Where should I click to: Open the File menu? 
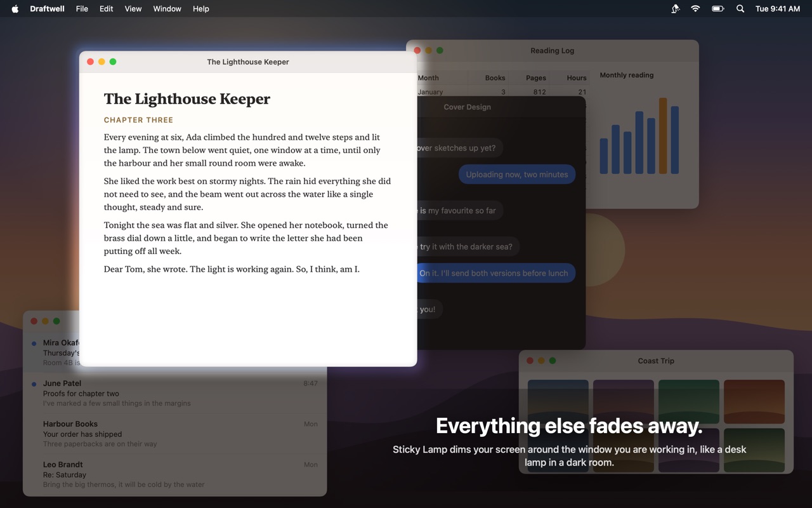coord(82,9)
